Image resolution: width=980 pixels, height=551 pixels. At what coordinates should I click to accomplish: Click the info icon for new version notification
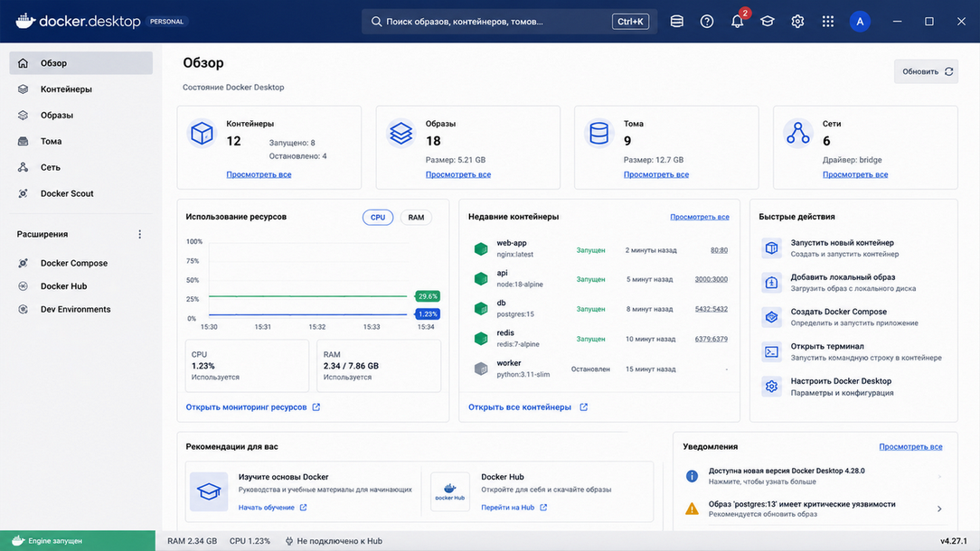tap(692, 476)
